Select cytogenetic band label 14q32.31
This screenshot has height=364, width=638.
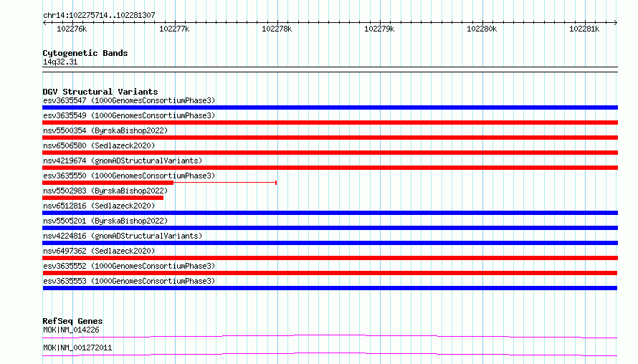point(60,62)
